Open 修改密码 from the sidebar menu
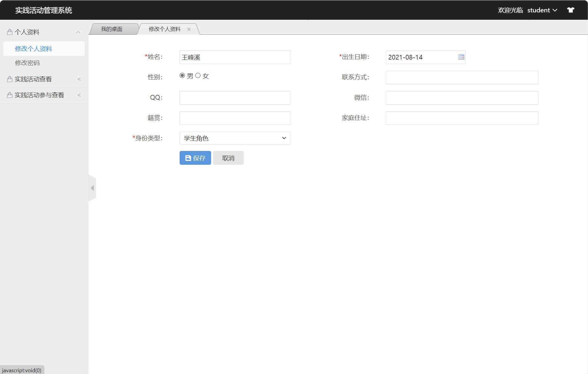 [27, 63]
